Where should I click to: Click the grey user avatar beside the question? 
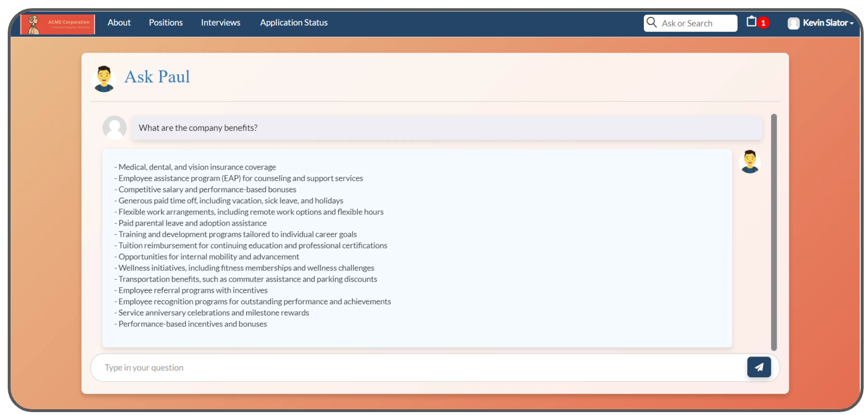point(114,128)
